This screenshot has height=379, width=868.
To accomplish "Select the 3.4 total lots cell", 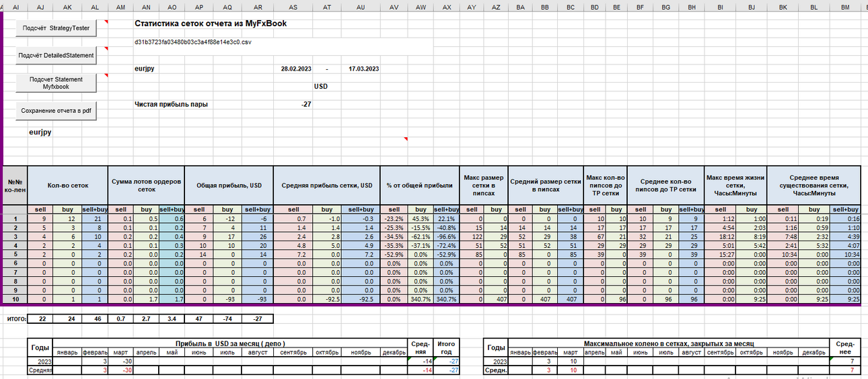I will [x=172, y=318].
